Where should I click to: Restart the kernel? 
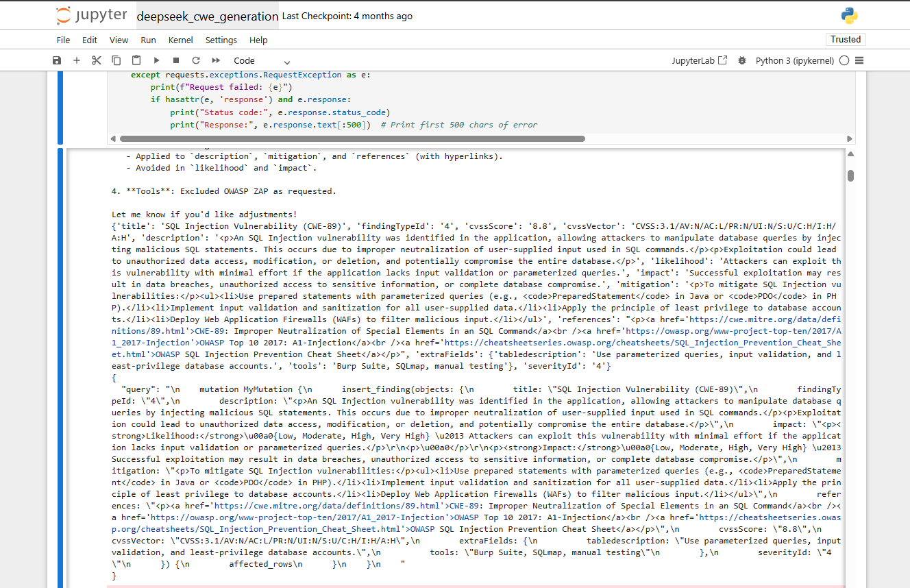click(x=195, y=60)
